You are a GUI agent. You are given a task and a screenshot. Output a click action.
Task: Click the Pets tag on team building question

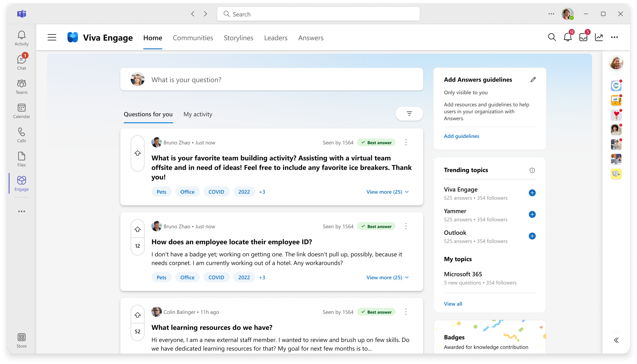tap(161, 192)
